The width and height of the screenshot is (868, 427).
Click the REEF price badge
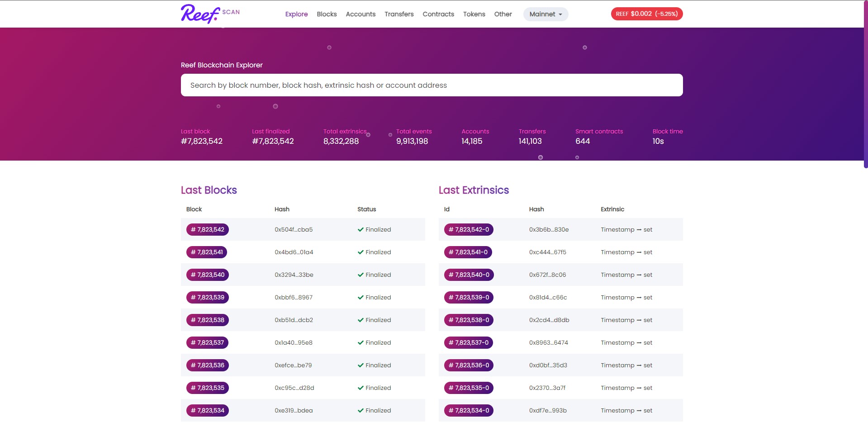click(x=646, y=14)
